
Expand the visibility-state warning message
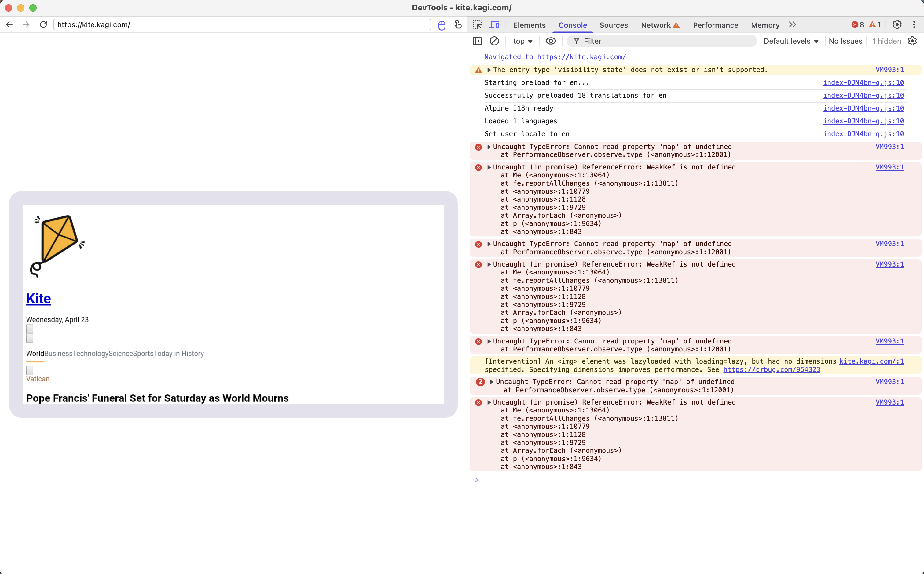pyautogui.click(x=489, y=70)
